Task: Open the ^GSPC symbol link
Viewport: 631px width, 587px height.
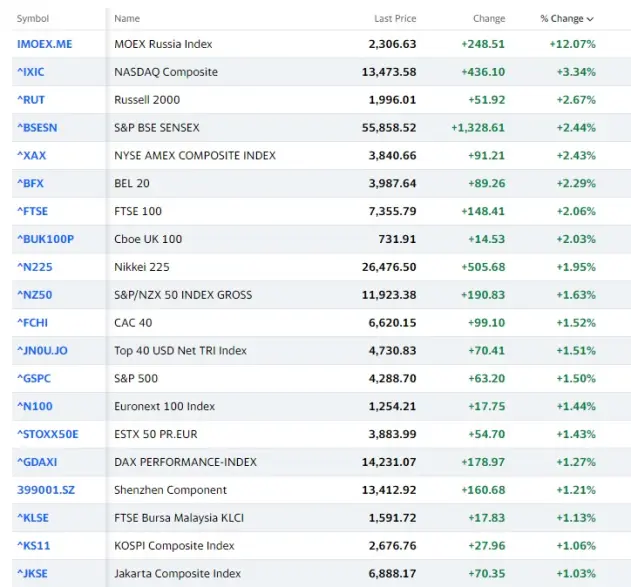Action: tap(34, 378)
